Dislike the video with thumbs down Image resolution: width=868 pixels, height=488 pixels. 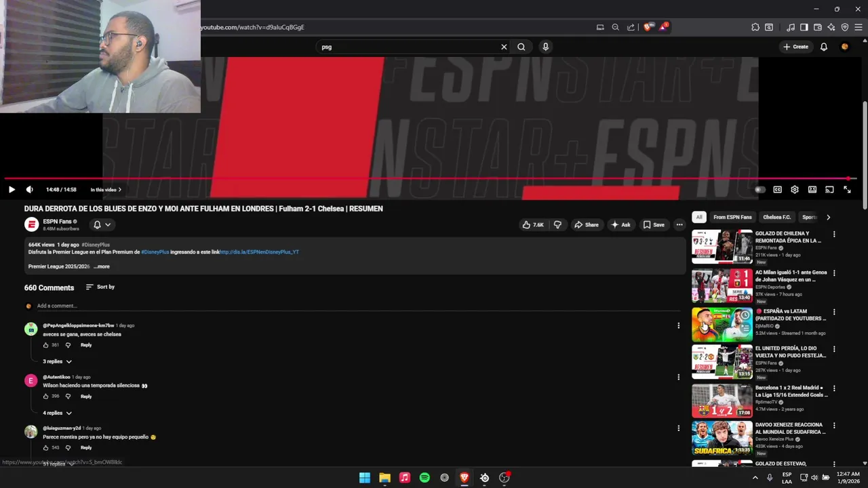click(558, 225)
